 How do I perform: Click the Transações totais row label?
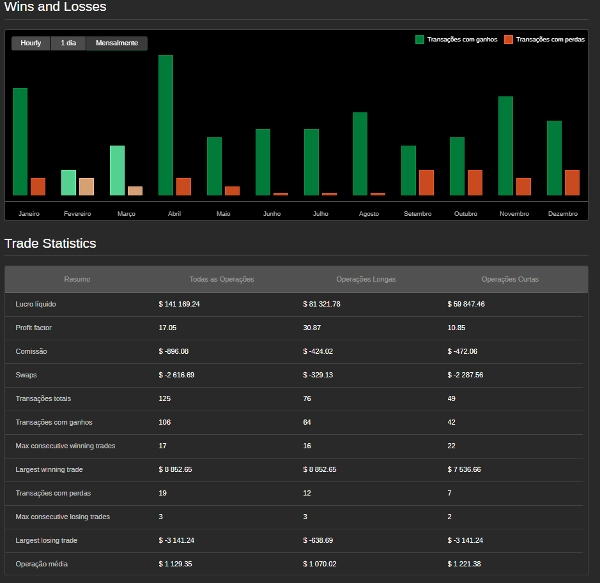pyautogui.click(x=43, y=399)
